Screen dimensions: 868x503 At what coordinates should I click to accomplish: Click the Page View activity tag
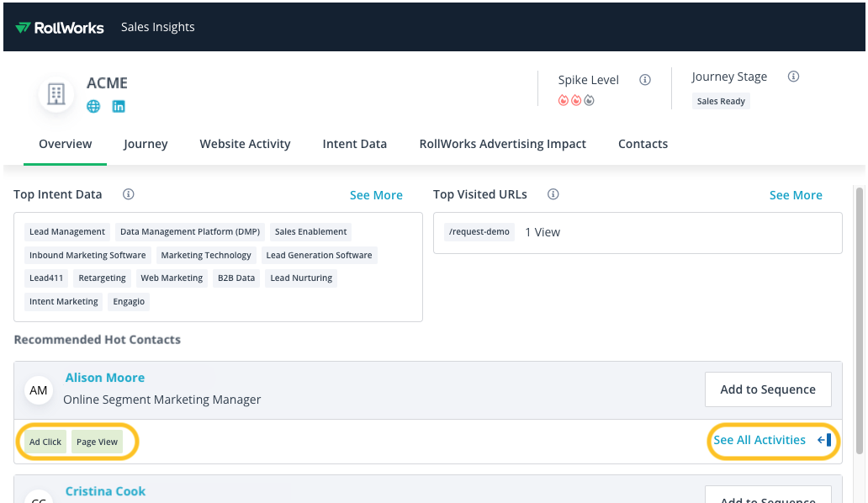click(97, 442)
